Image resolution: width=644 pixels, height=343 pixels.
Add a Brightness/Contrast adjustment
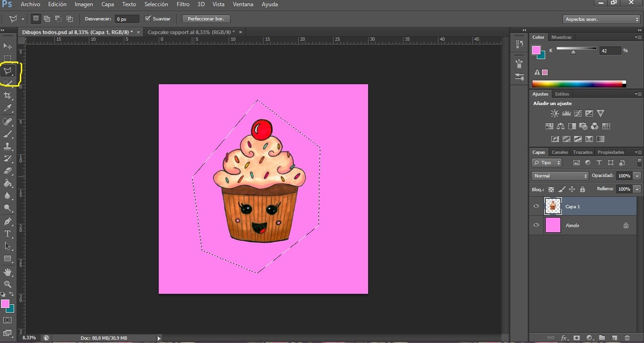555,114
